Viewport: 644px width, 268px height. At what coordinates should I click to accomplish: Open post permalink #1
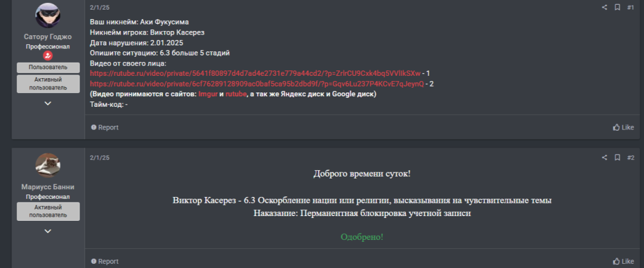pos(630,8)
